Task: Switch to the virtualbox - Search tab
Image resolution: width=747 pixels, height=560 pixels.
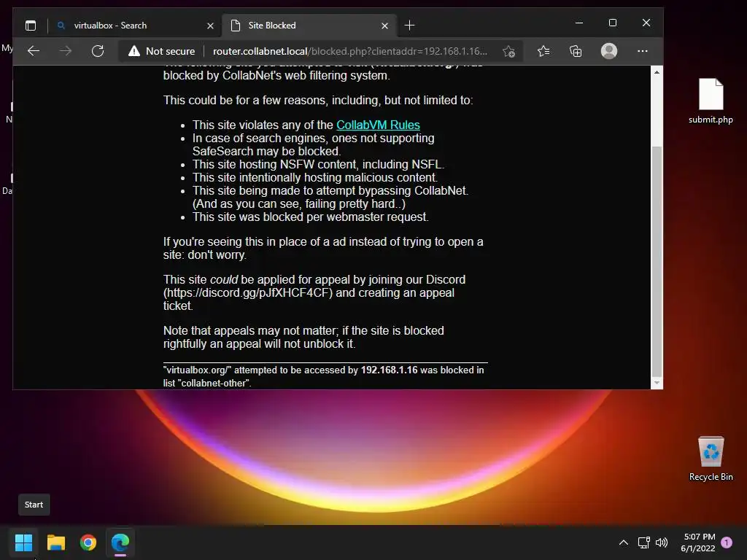Action: (134, 26)
